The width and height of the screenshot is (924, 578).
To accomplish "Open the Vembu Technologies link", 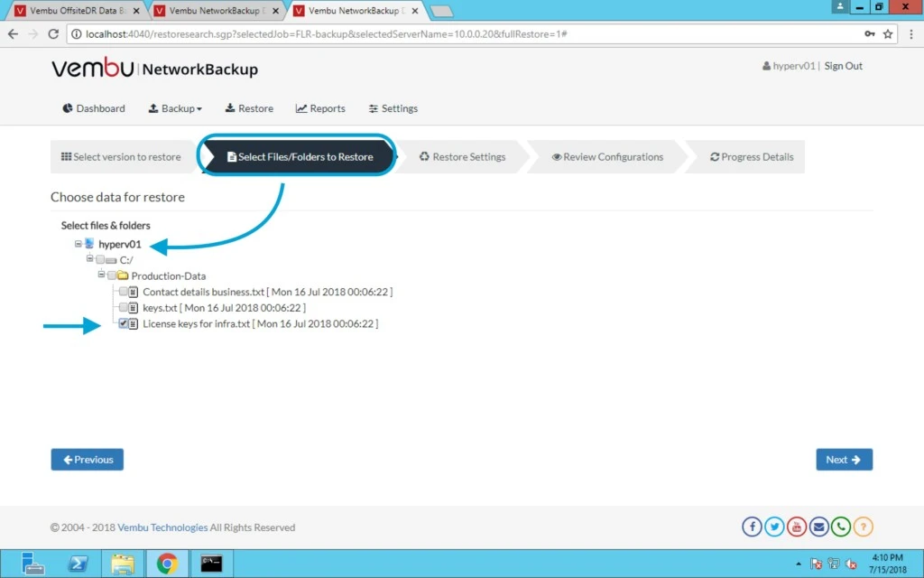I will 162,527.
